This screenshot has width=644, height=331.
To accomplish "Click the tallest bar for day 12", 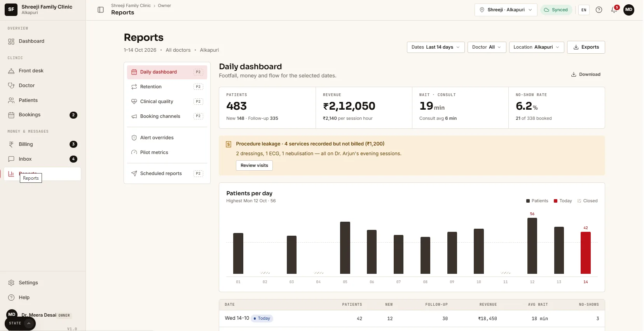I will pyautogui.click(x=532, y=246).
